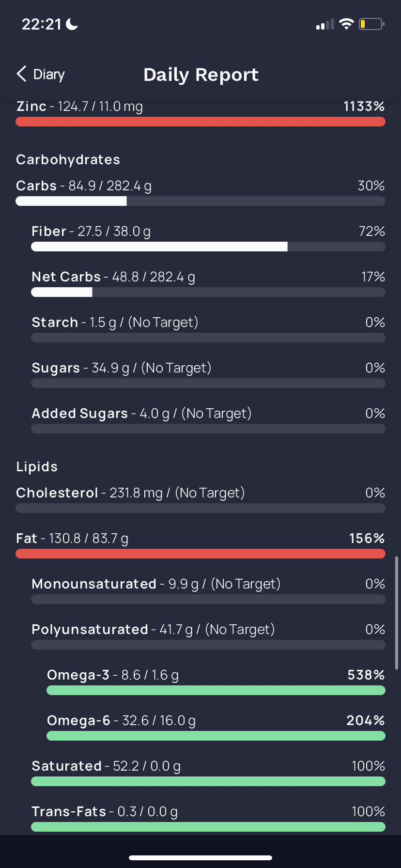Tap the back chevron icon
Image resolution: width=401 pixels, height=868 pixels.
pos(21,74)
